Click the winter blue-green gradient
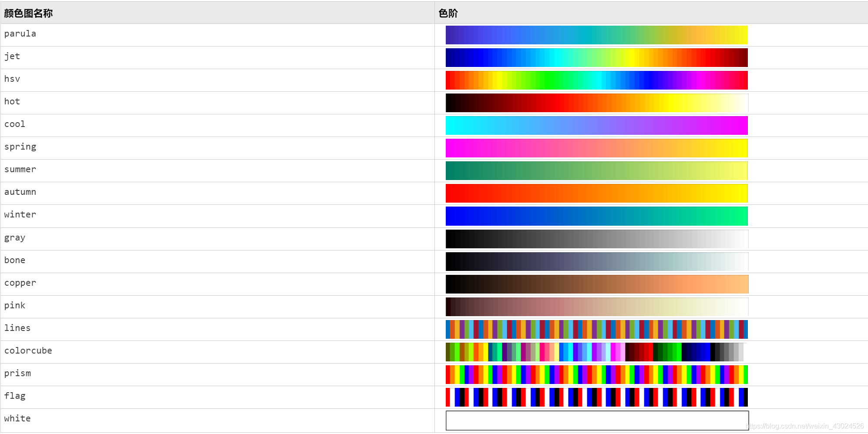 click(596, 216)
